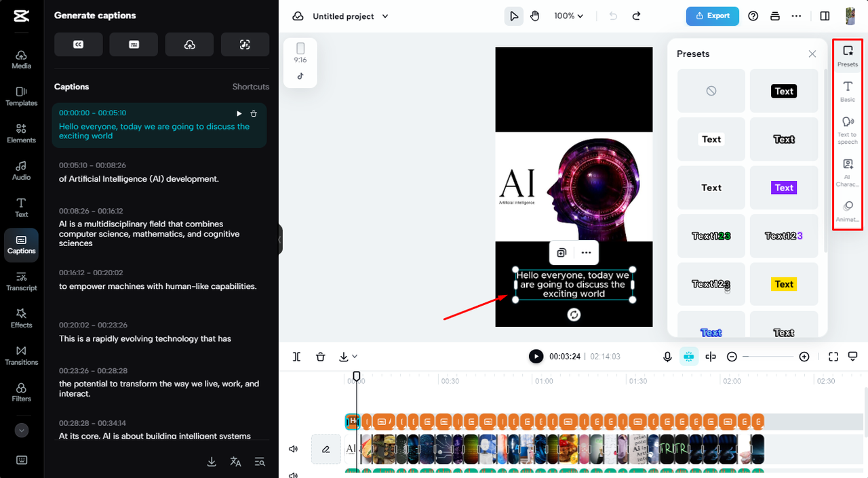Click the split clip tool above the timeline
The width and height of the screenshot is (868, 478).
(296, 356)
